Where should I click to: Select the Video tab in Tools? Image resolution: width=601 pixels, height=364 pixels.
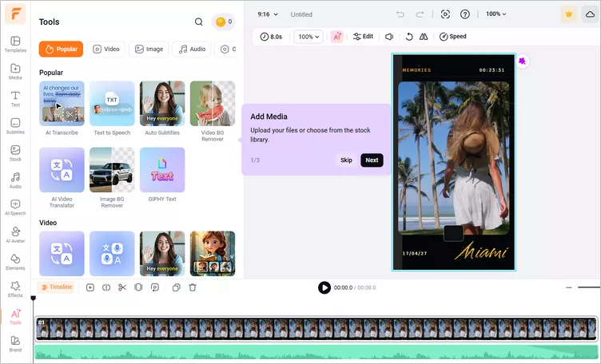point(106,49)
